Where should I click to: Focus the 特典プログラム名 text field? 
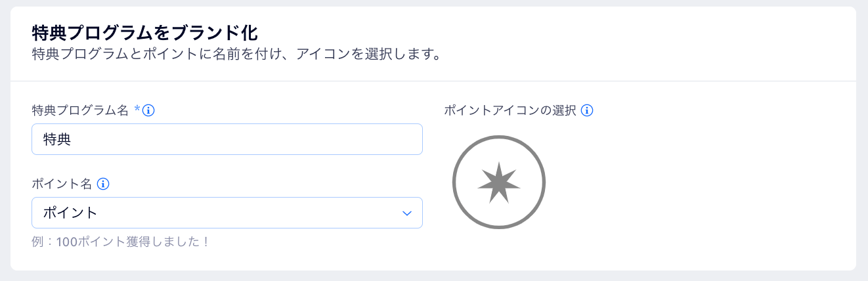click(x=227, y=139)
